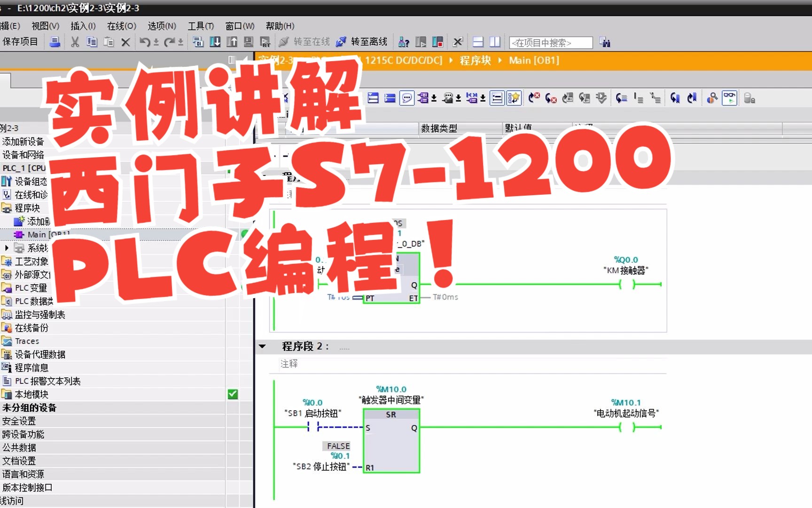
Task: Open the View menu
Action: tap(45, 26)
